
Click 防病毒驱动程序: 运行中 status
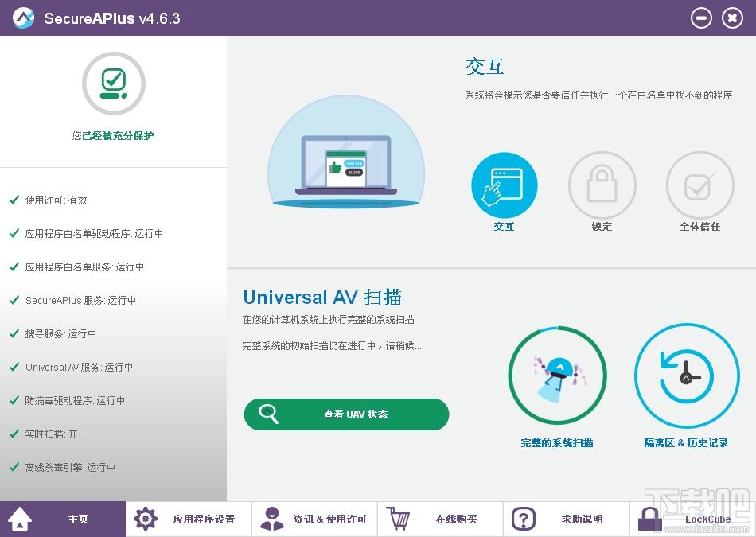[67, 401]
